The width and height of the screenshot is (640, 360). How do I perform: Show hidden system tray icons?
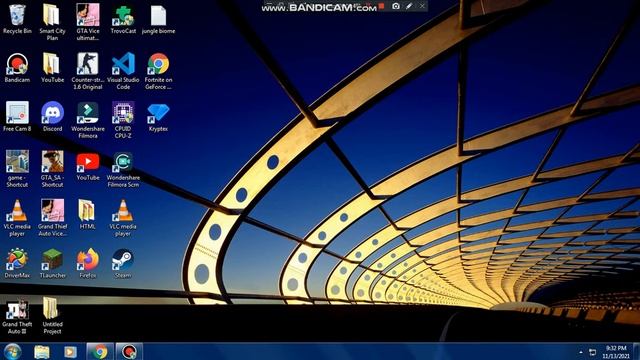[581, 352]
